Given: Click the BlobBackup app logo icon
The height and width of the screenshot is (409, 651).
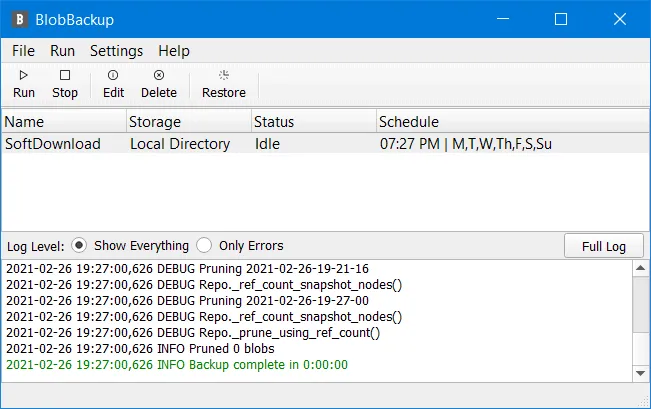Looking at the screenshot, I should point(20,20).
